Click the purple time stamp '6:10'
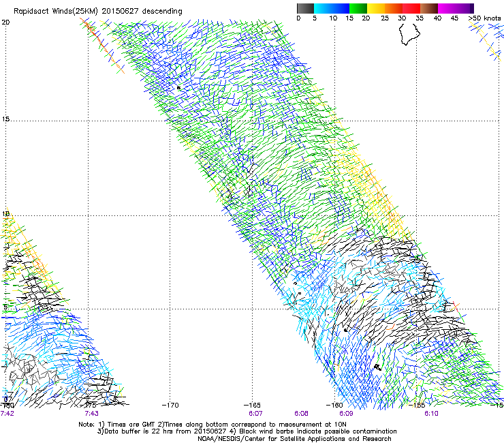 point(431,414)
